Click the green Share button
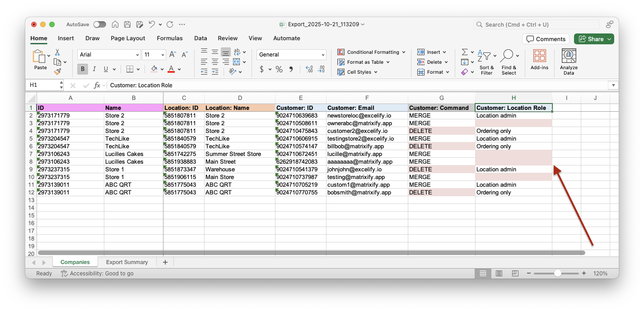Image resolution: width=644 pixels, height=312 pixels. (x=593, y=39)
